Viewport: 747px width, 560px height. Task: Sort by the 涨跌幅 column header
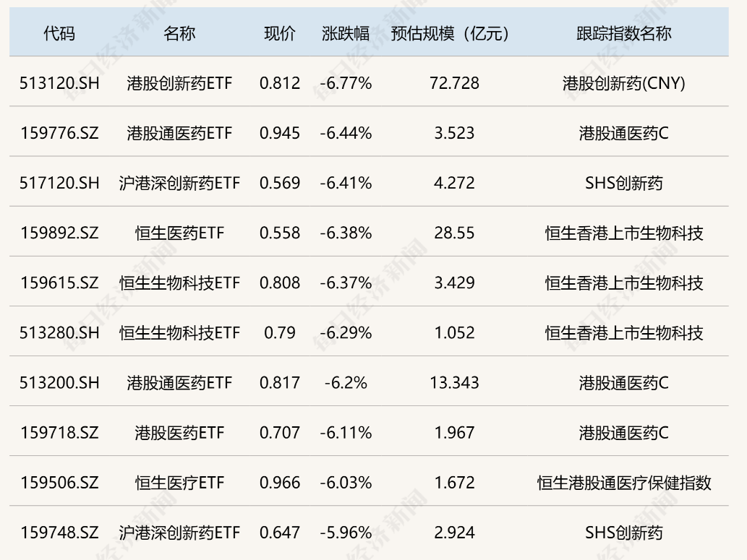click(x=346, y=33)
